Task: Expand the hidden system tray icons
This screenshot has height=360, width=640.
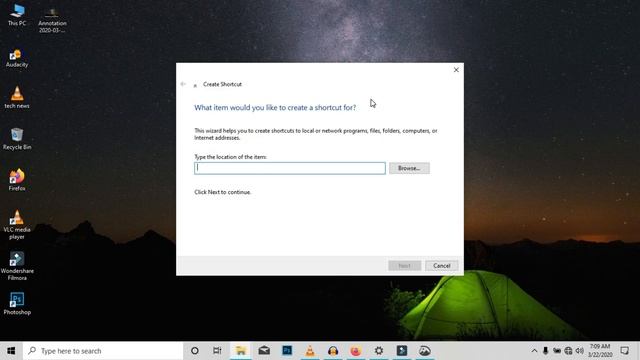Action: click(534, 351)
